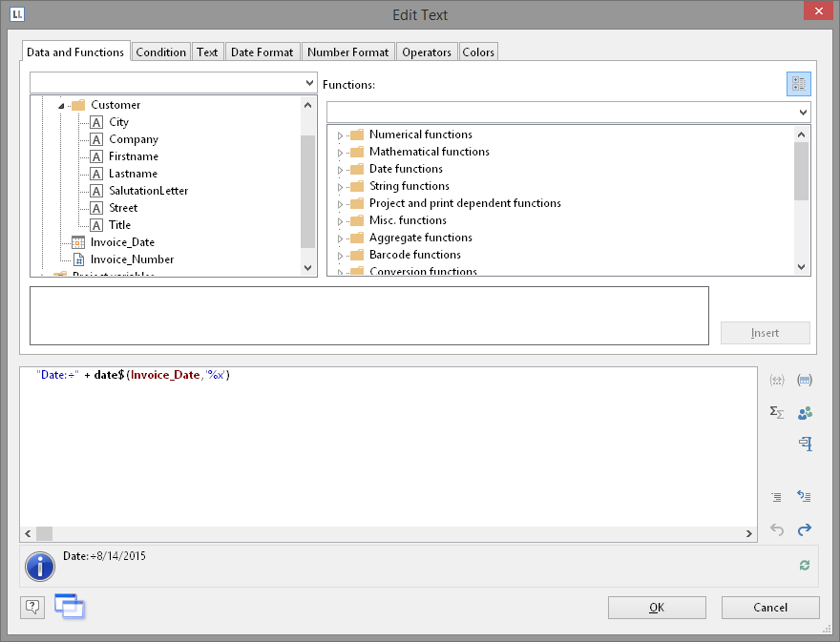Switch to the Date Format tab
Viewport: 840px width, 642px height.
pyautogui.click(x=263, y=52)
